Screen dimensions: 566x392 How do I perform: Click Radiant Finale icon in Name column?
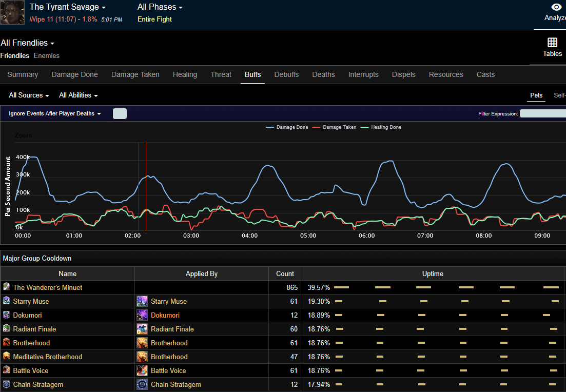coord(7,328)
